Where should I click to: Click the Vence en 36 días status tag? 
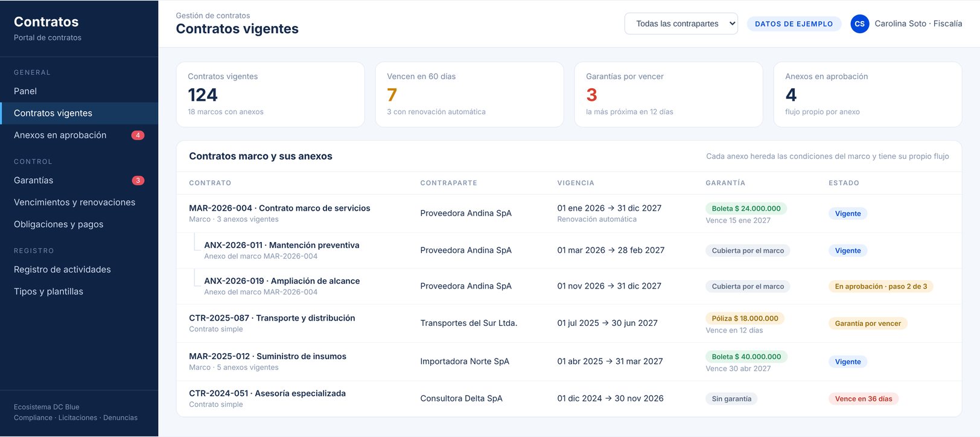pos(864,399)
